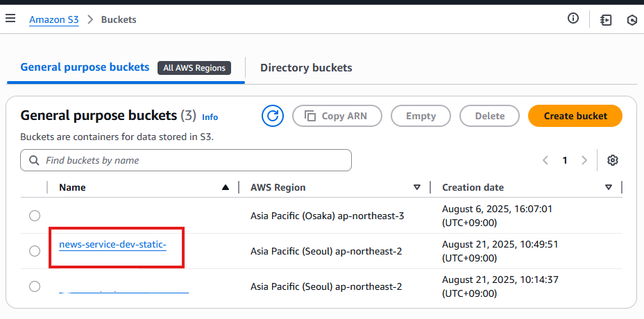Click the Creation date column header
Image resolution: width=644 pixels, height=319 pixels.
[473, 188]
